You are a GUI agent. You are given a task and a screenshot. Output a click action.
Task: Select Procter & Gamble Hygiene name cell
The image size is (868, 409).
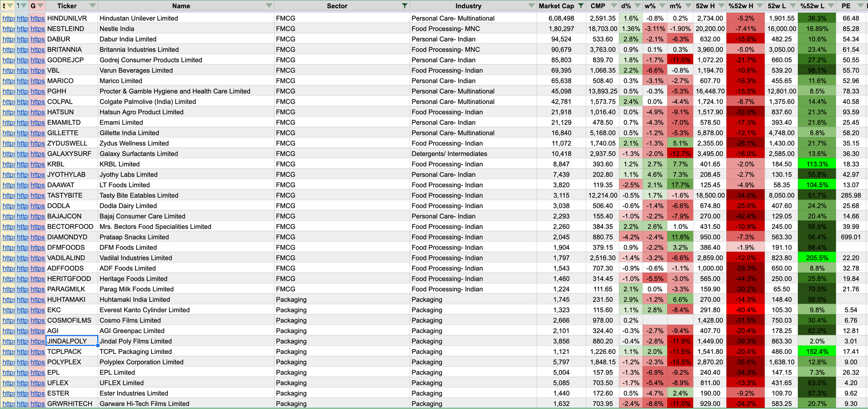pos(186,91)
